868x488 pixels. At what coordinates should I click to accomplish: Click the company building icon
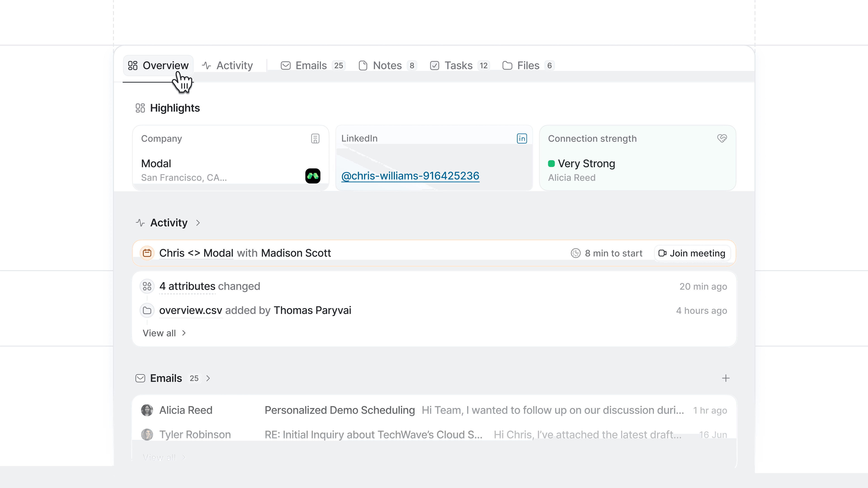click(x=315, y=138)
